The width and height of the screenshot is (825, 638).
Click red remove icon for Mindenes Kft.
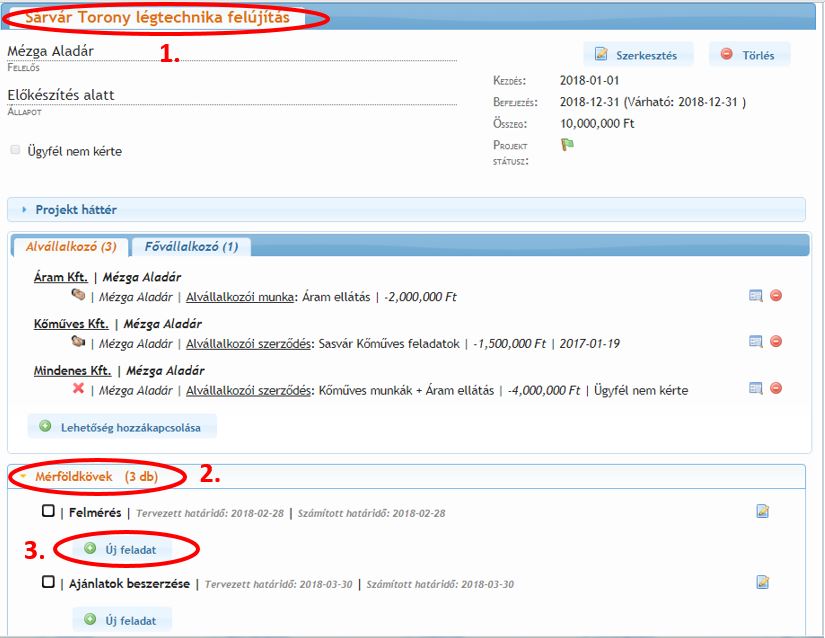point(776,388)
